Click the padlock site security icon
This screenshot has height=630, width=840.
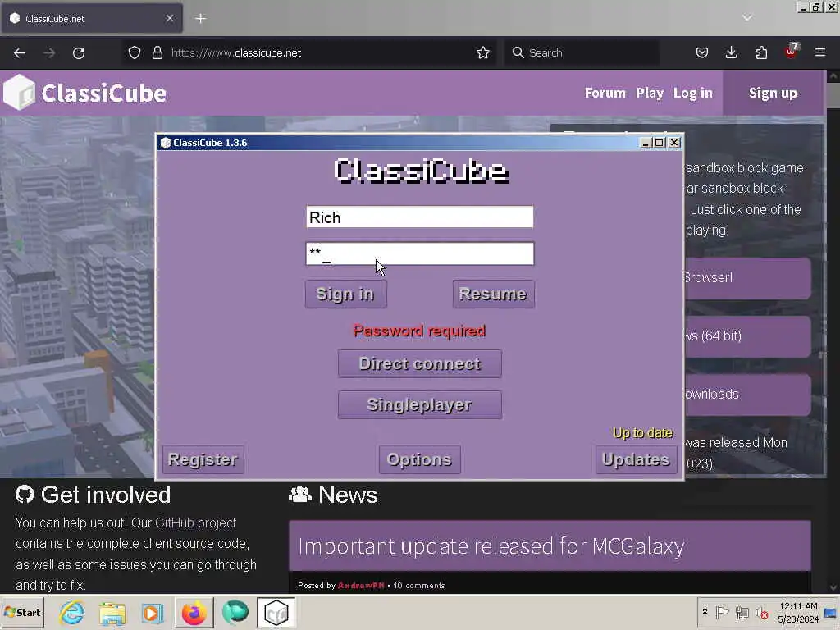(x=157, y=52)
